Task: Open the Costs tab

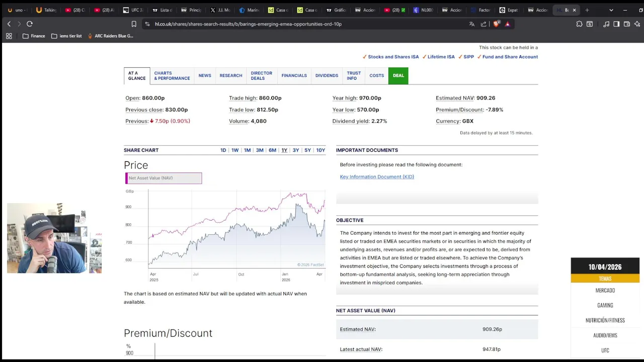Action: click(377, 75)
